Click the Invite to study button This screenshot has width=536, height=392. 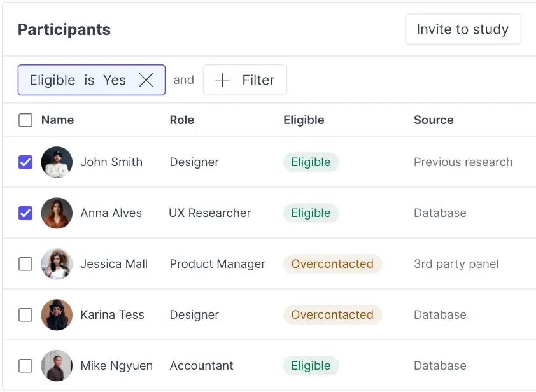(x=463, y=29)
